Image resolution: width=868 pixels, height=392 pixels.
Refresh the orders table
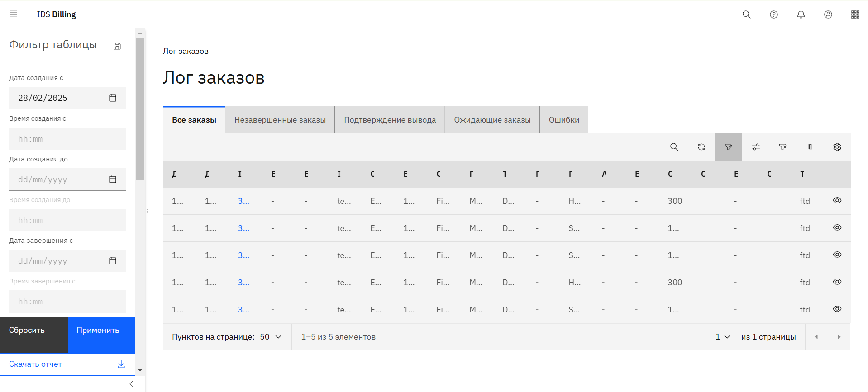click(701, 147)
